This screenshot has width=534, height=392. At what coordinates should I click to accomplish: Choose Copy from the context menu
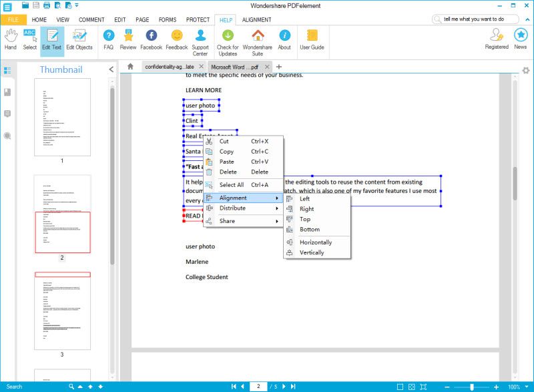click(x=244, y=152)
